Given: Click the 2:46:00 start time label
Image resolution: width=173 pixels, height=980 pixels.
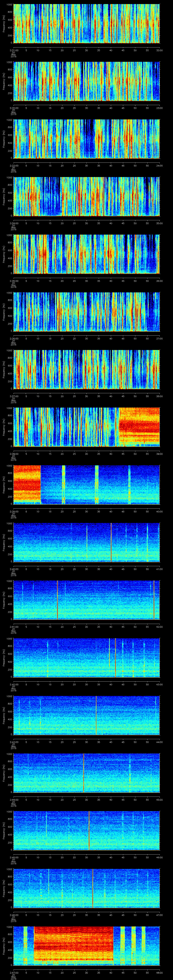Looking at the screenshot, I should [14, 915].
